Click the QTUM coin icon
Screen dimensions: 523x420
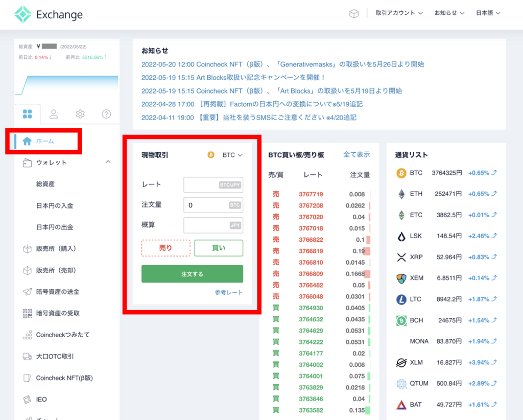[x=401, y=384]
